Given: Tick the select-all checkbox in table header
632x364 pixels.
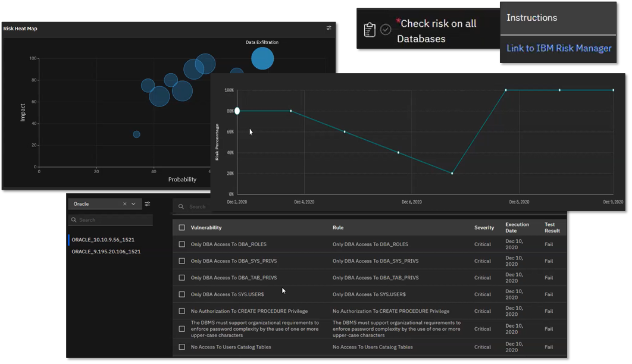Looking at the screenshot, I should (x=182, y=228).
